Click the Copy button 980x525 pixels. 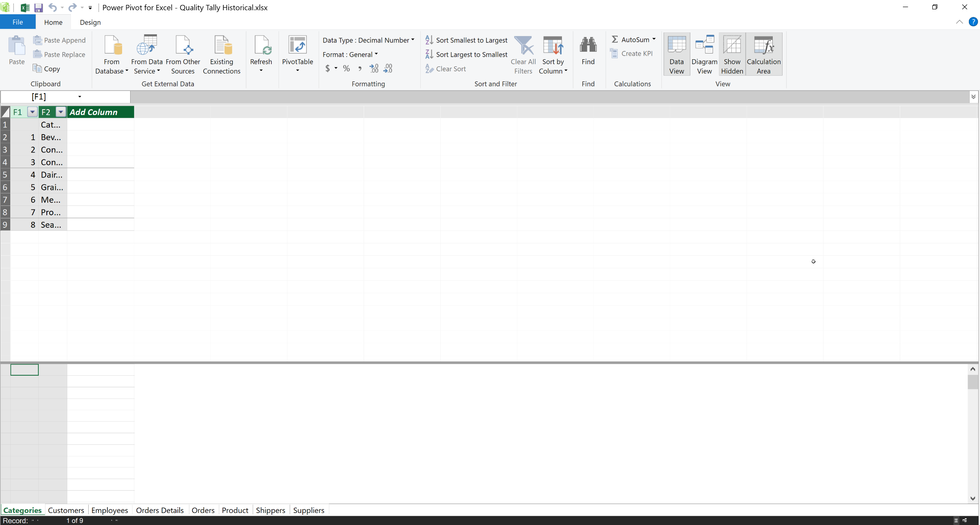46,69
